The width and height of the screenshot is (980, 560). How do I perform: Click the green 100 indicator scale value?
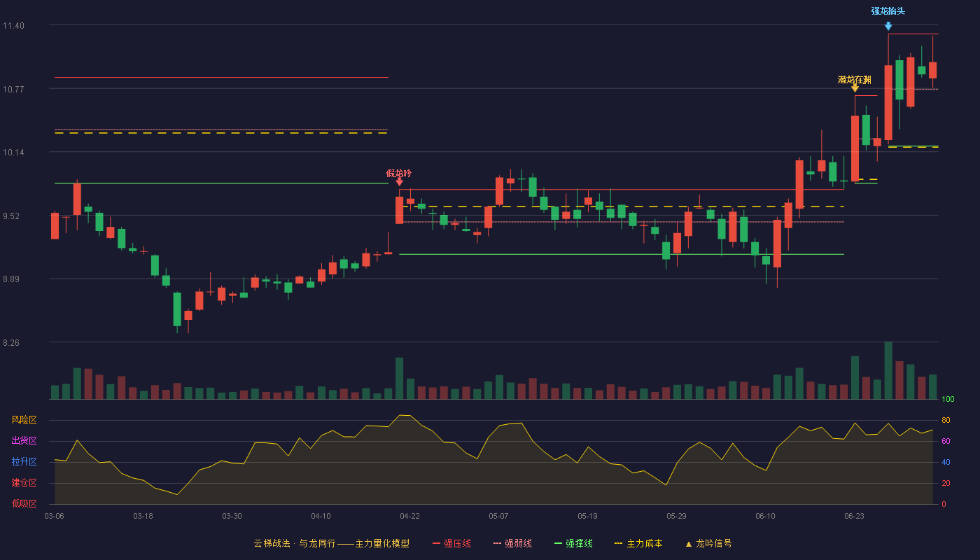pyautogui.click(x=948, y=400)
